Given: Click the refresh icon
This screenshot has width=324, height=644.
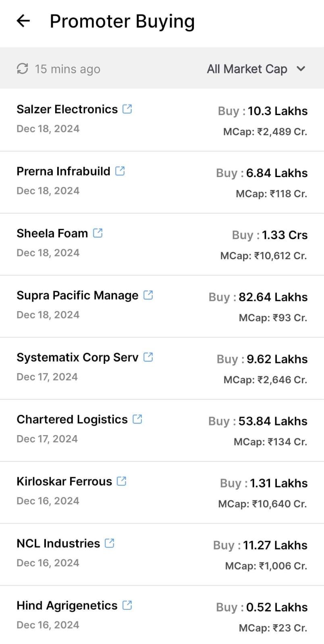Looking at the screenshot, I should coord(22,69).
